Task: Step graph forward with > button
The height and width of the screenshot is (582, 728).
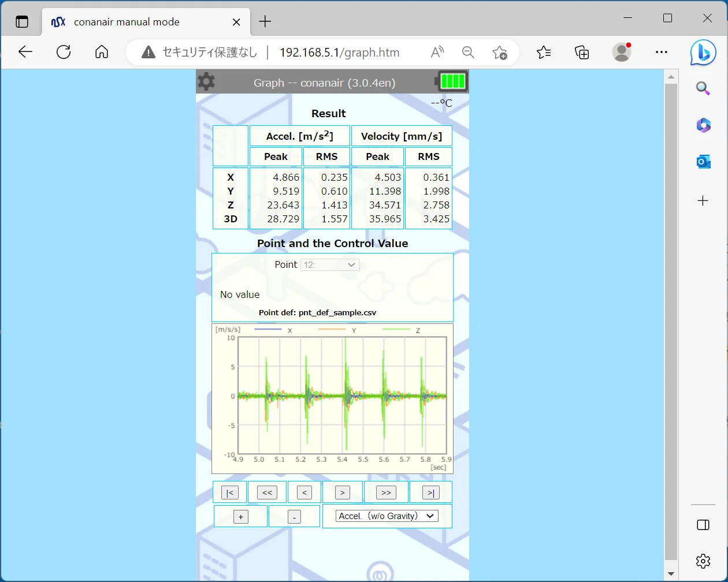Action: (343, 493)
